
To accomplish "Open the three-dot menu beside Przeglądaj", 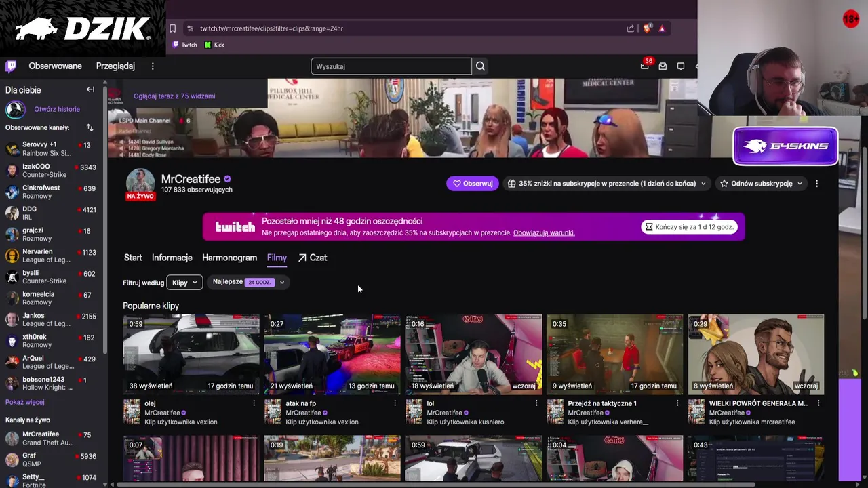I will click(x=153, y=66).
